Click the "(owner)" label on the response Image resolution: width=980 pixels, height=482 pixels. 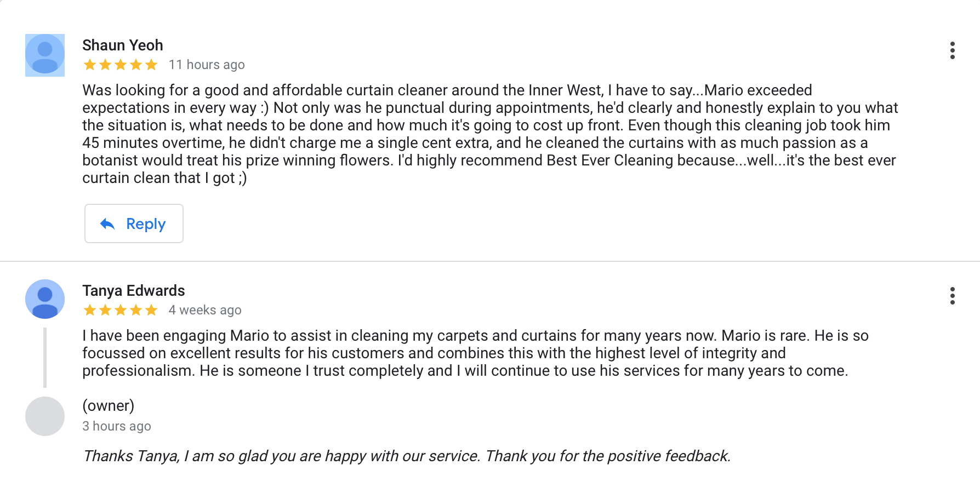[x=109, y=406]
